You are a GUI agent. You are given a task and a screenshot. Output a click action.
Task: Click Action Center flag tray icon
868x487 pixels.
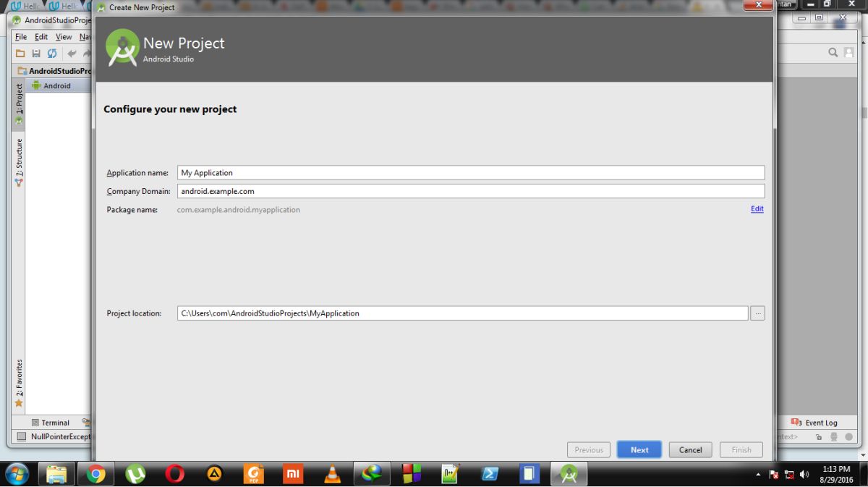pos(774,474)
